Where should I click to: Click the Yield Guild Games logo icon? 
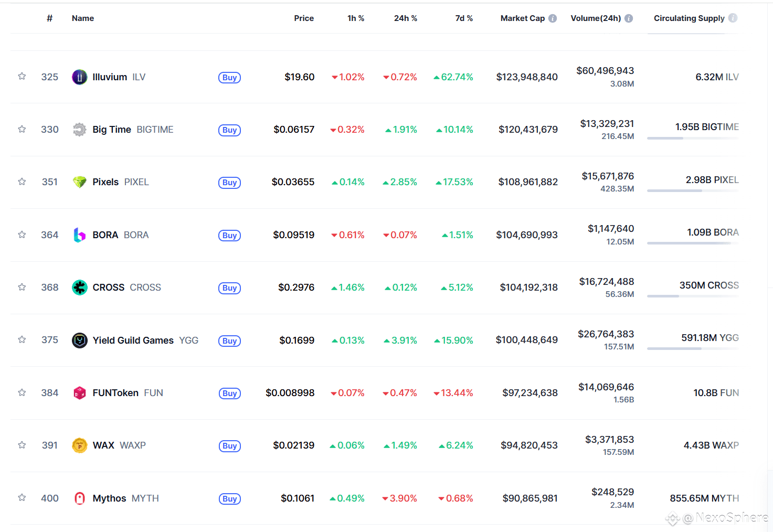(x=79, y=341)
